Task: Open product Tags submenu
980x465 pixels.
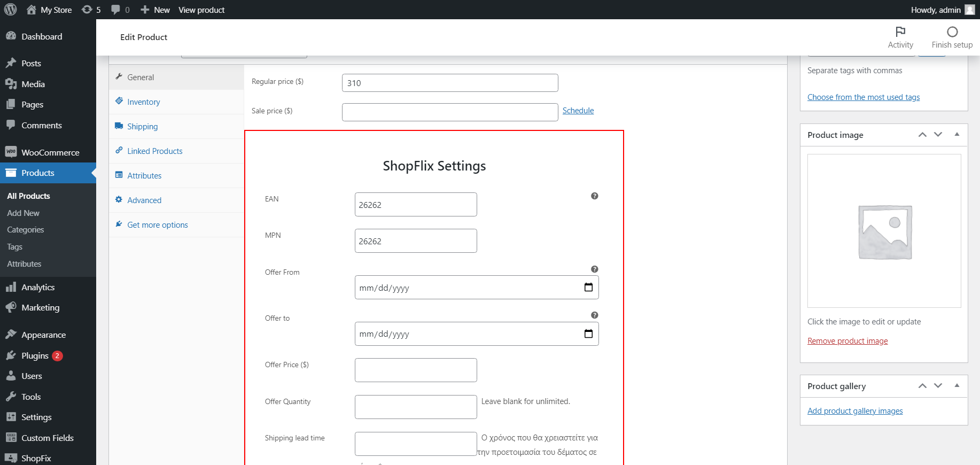Action: [14, 247]
